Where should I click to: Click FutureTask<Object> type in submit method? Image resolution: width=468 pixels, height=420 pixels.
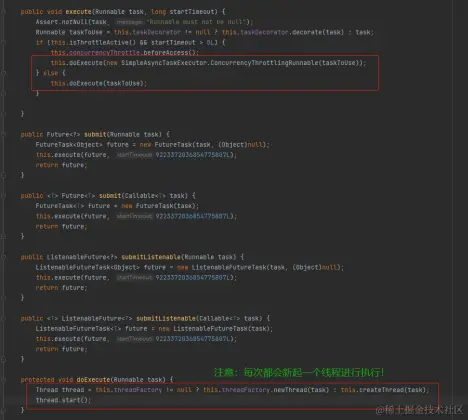click(69, 145)
